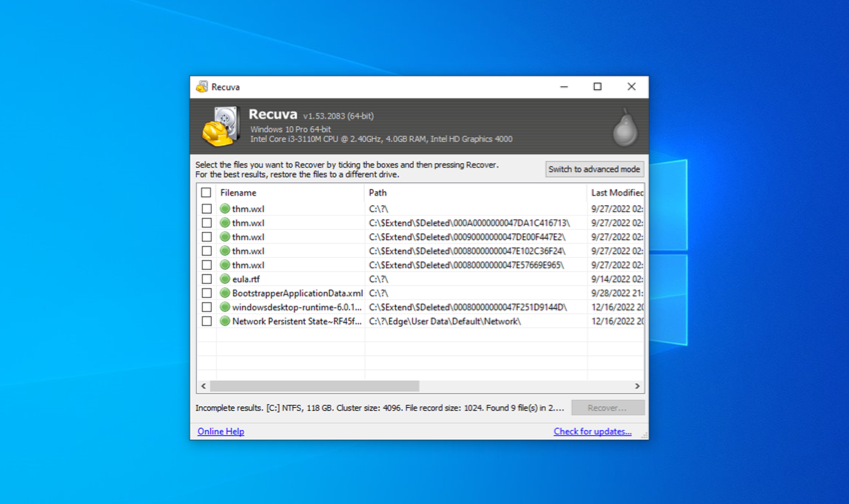
Task: Tick the eula.rtf checkbox
Action: click(x=206, y=279)
